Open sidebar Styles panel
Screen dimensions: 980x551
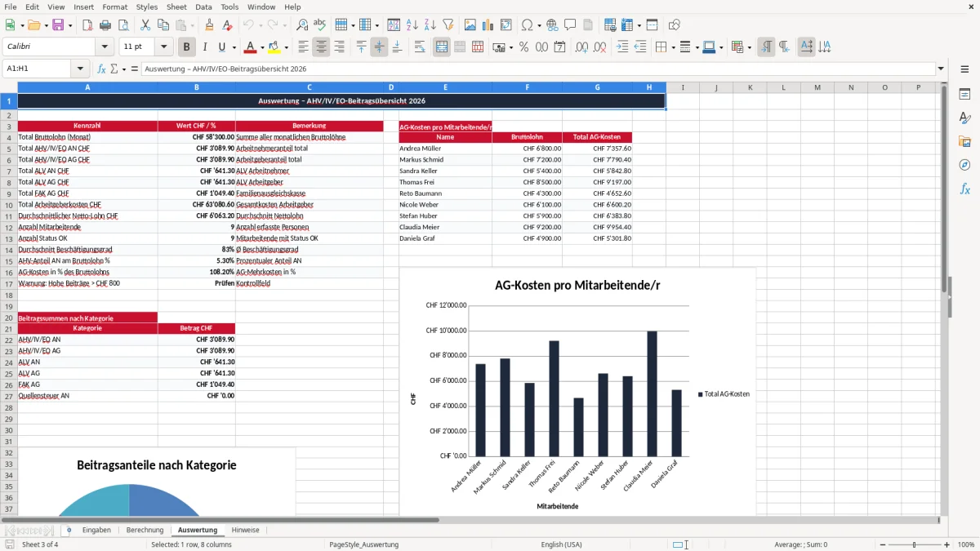[964, 118]
